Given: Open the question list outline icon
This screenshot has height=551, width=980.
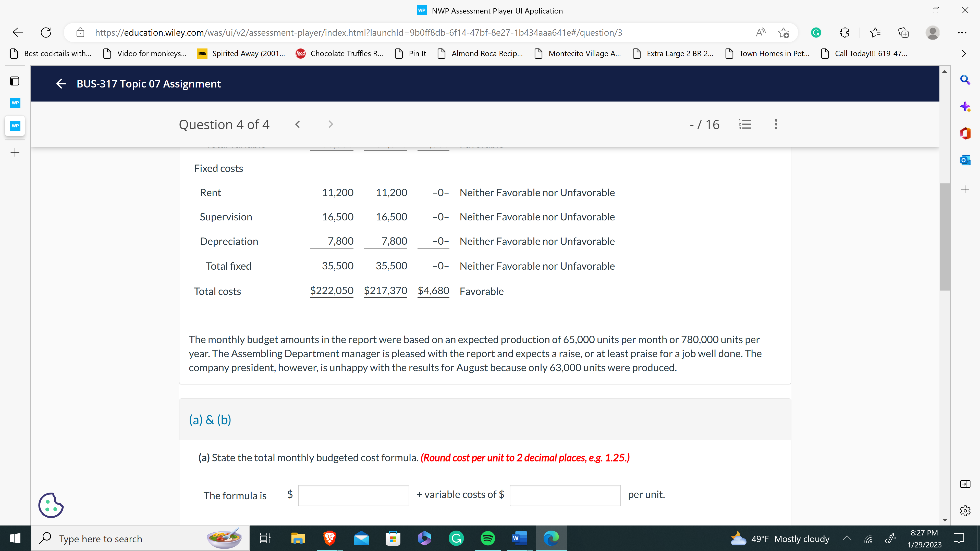Looking at the screenshot, I should pyautogui.click(x=745, y=124).
